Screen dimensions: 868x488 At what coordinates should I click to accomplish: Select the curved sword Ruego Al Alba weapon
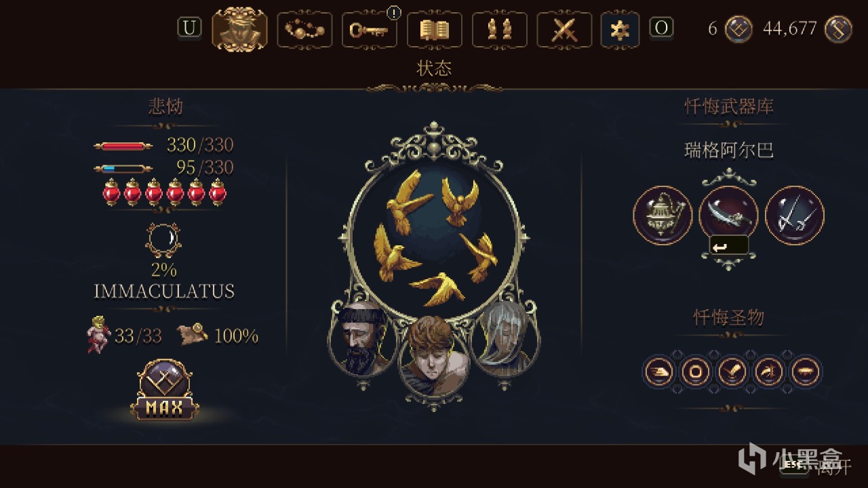(729, 213)
